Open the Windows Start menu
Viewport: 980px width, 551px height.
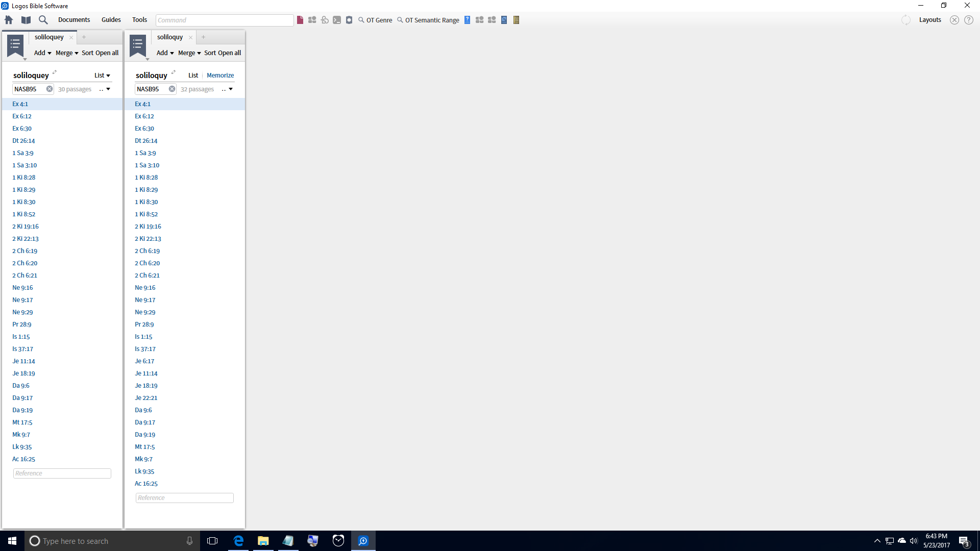pos(12,541)
